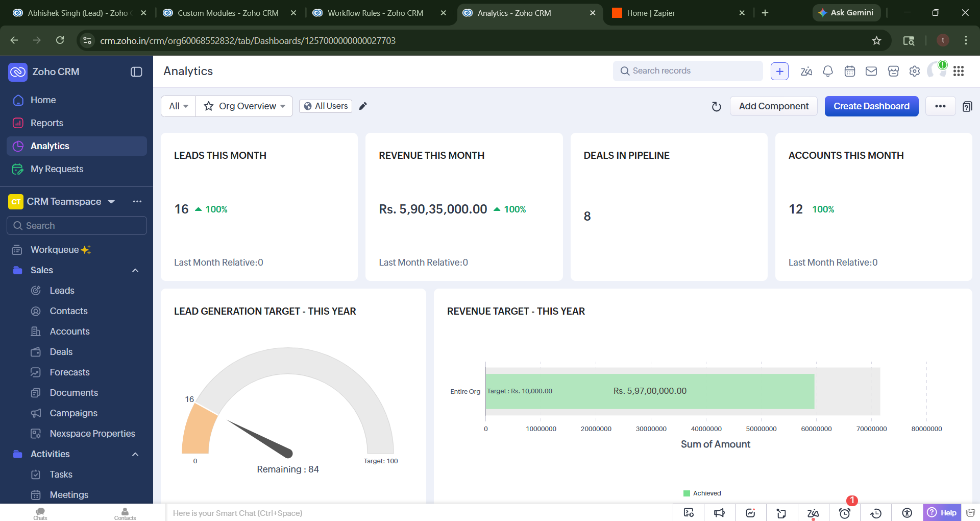980x521 pixels.
Task: Open the setup gear icon
Action: (x=915, y=72)
